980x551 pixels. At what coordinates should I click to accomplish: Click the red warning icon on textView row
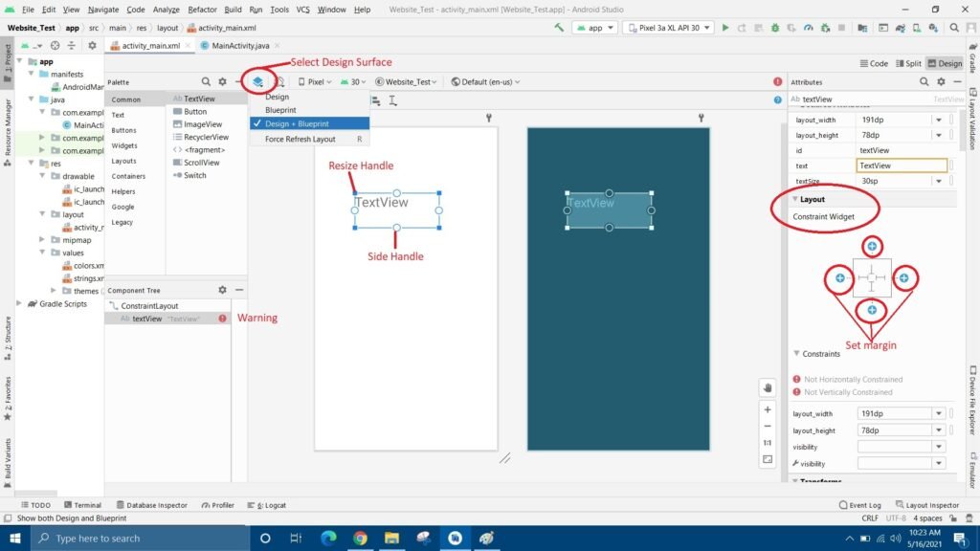222,319
